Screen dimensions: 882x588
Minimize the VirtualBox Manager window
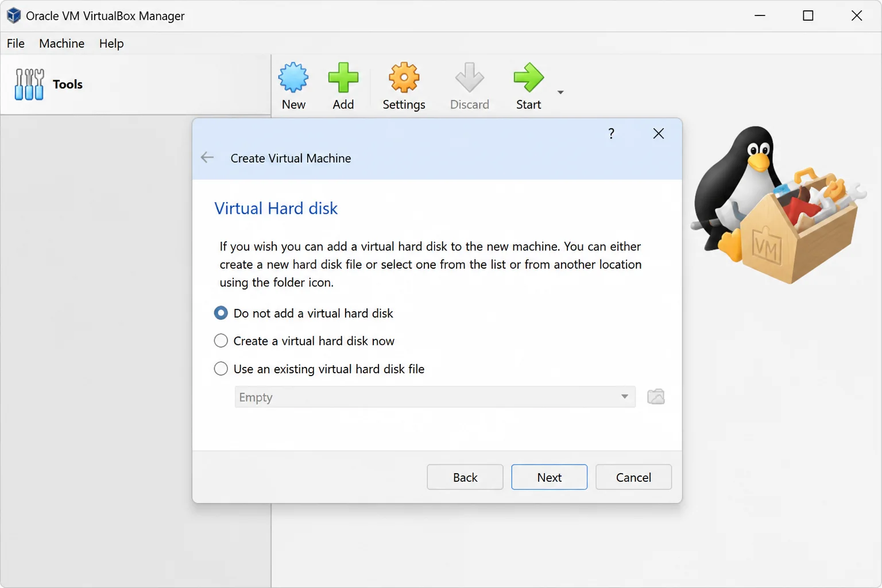[x=760, y=16]
